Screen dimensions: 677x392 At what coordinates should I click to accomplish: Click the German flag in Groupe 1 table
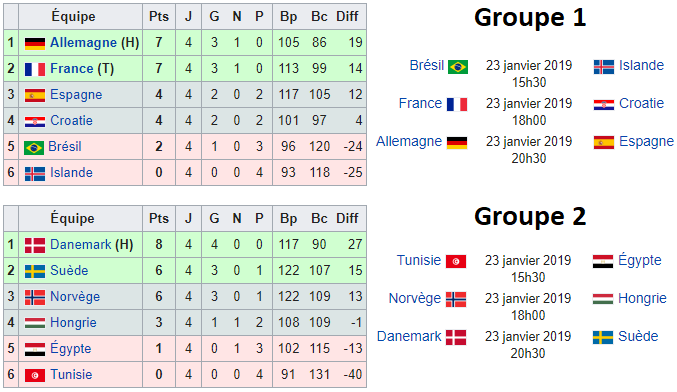coord(35,43)
